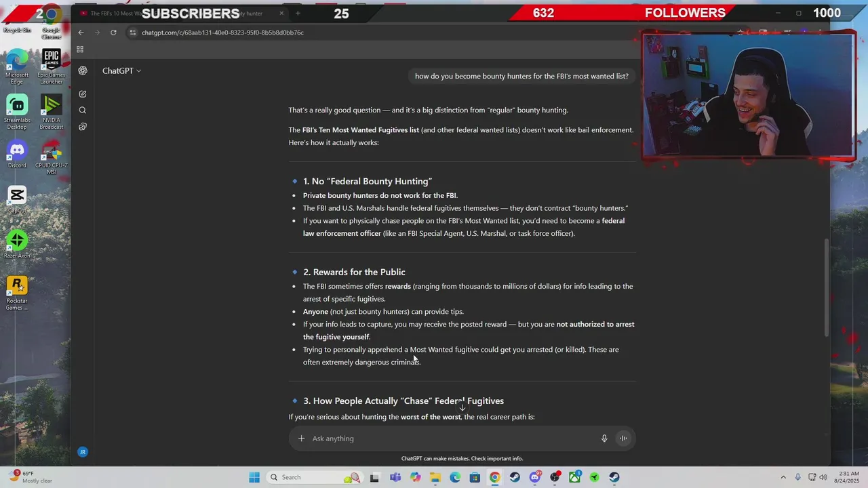Viewport: 868px width, 488px height.
Task: Open the Chrome apps grid icon
Action: tap(80, 49)
